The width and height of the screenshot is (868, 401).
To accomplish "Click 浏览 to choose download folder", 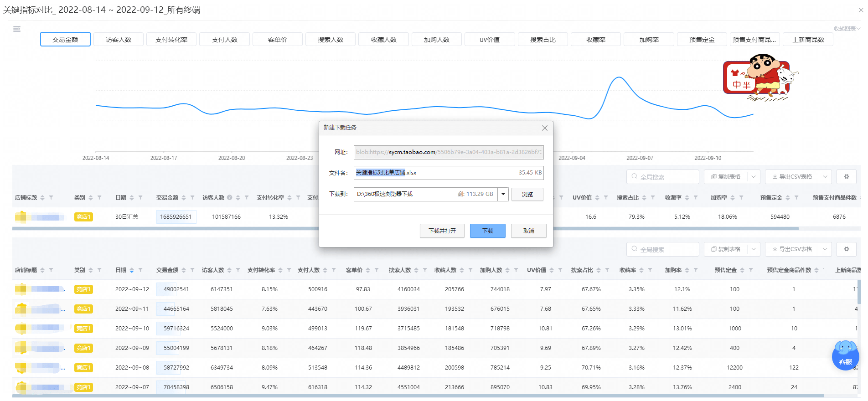I will (527, 194).
